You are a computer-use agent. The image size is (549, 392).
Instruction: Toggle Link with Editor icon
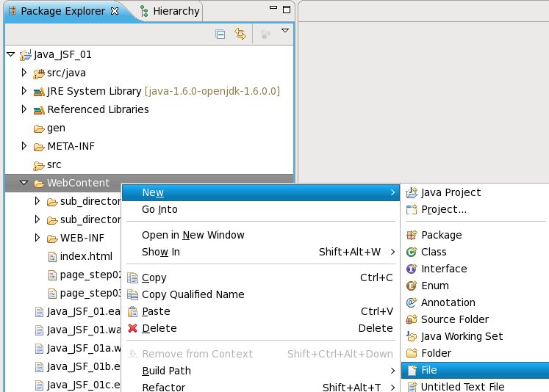[240, 34]
